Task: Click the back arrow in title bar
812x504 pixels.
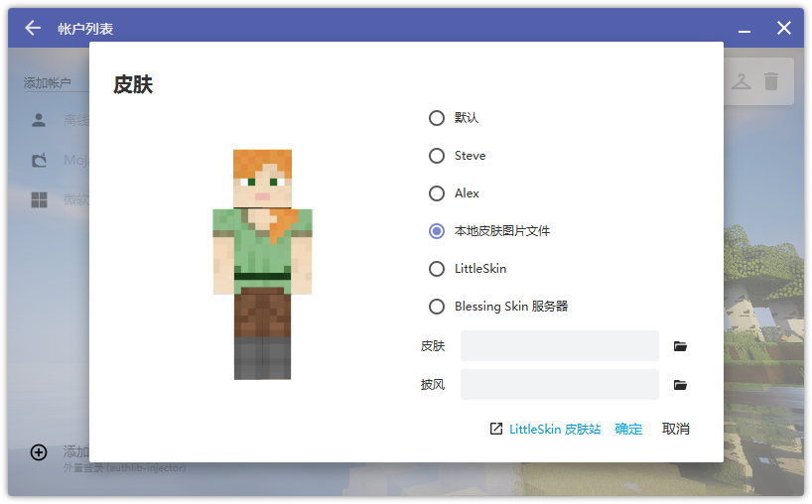Action: pos(33,28)
